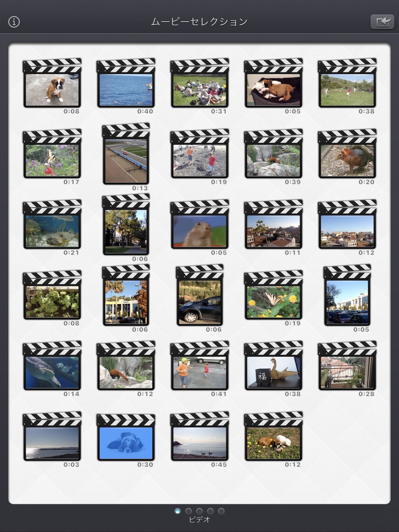Open the palm tree building clip 0:06

[x=126, y=295]
